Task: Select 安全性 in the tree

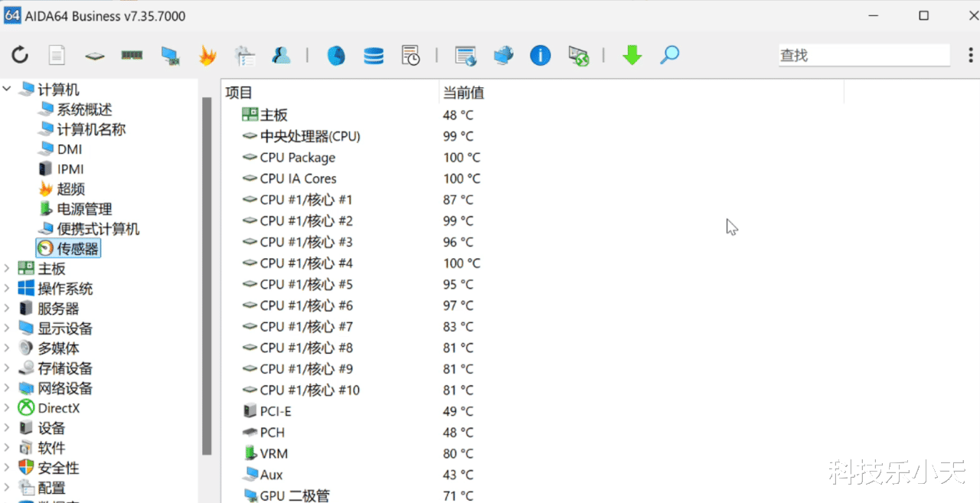Action: pyautogui.click(x=58, y=468)
